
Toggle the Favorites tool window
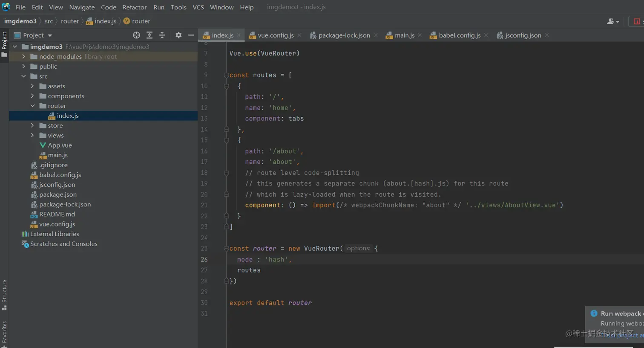point(4,333)
